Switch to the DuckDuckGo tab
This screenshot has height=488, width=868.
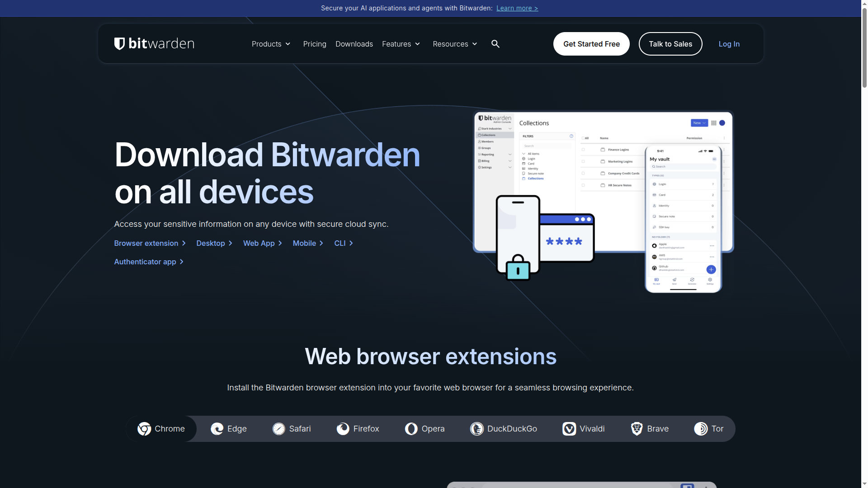pyautogui.click(x=504, y=429)
